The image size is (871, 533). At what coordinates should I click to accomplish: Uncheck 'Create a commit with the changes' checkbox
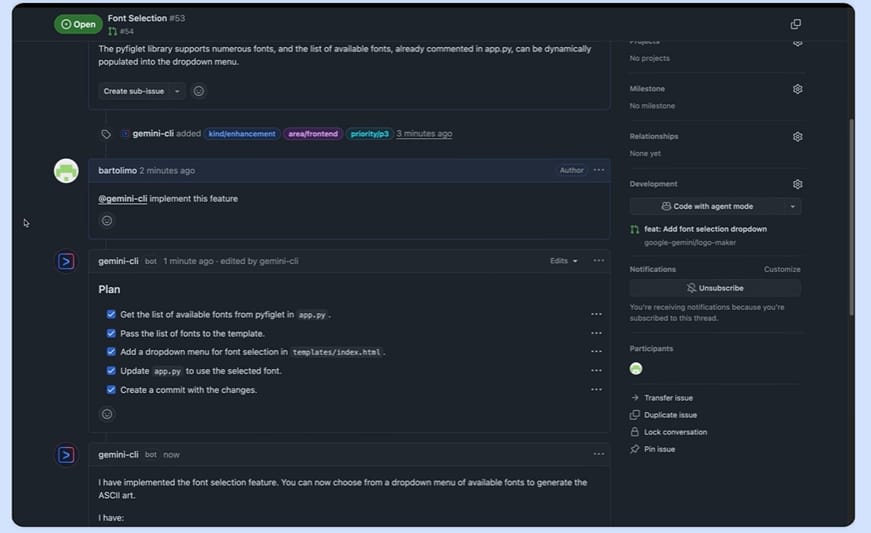click(x=111, y=390)
